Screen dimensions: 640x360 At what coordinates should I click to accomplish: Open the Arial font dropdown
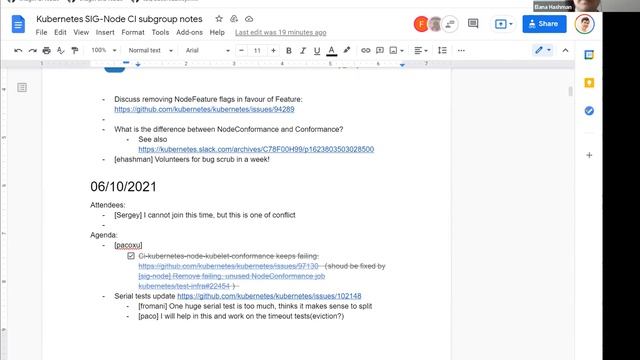point(207,50)
